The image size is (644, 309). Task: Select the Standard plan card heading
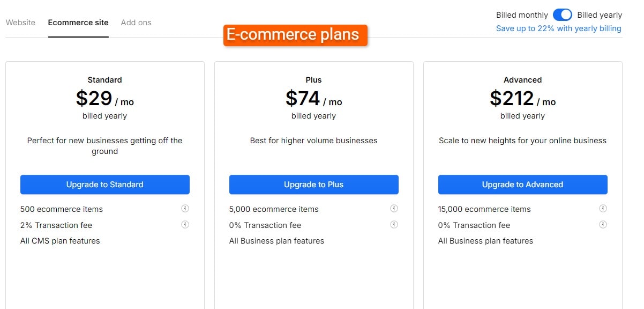(x=104, y=79)
